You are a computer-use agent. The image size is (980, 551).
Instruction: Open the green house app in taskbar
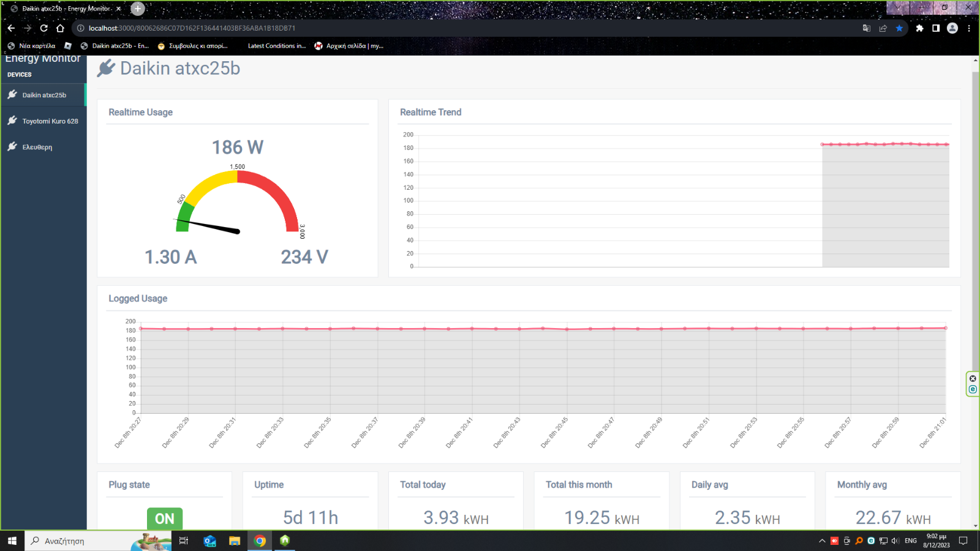(285, 541)
